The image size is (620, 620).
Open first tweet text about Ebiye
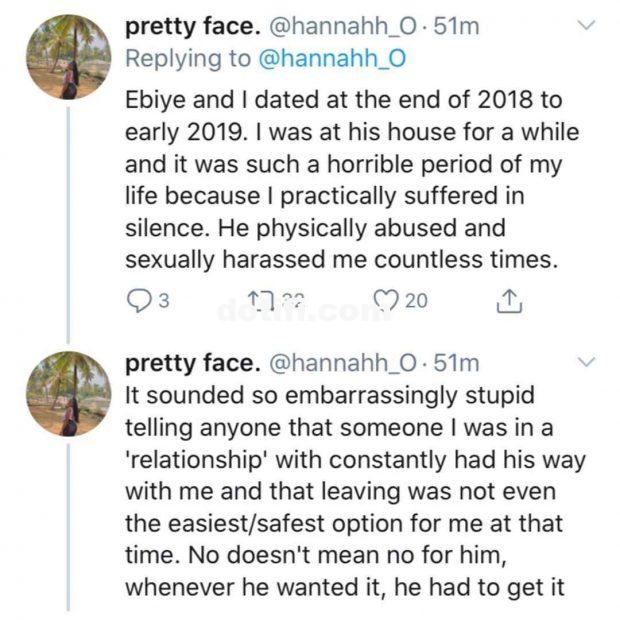coord(352,180)
